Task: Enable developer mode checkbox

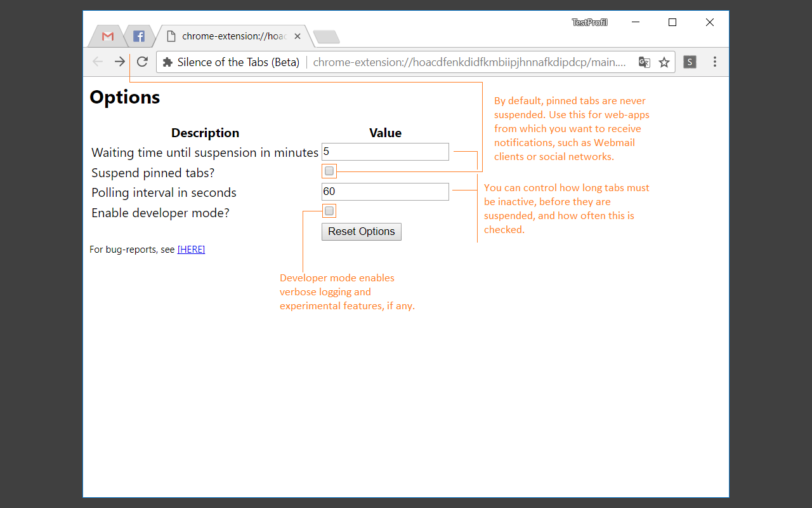Action: (x=329, y=211)
